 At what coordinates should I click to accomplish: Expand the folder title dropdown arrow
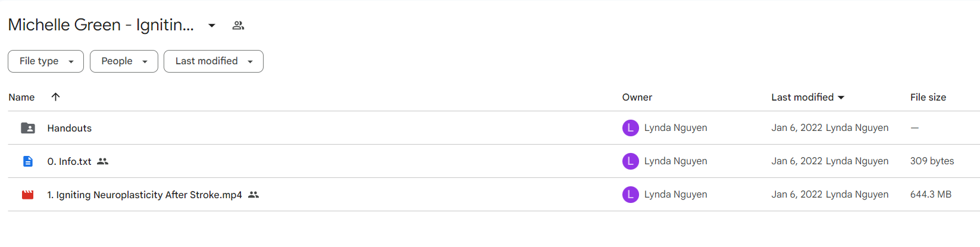point(212,26)
